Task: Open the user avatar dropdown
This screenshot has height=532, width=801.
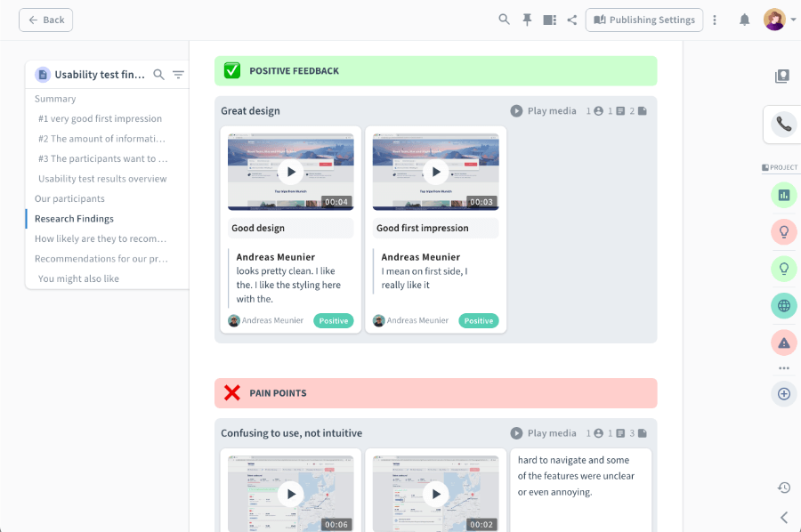Action: 780,20
